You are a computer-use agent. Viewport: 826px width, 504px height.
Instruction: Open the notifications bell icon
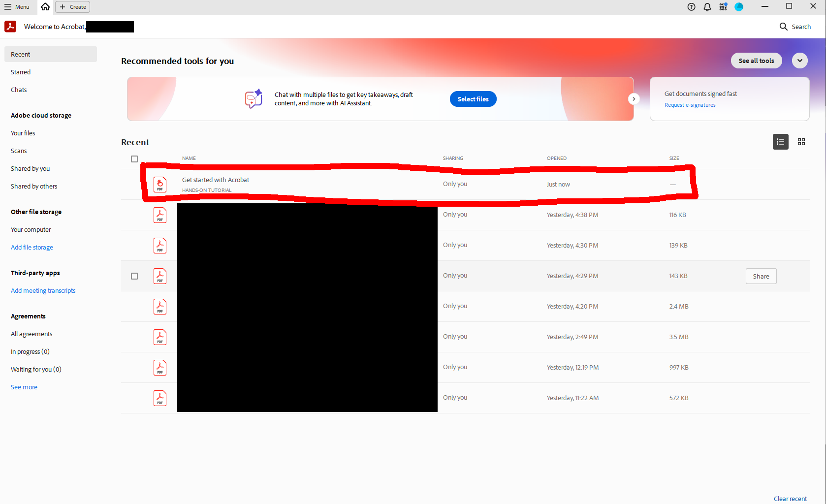(707, 7)
